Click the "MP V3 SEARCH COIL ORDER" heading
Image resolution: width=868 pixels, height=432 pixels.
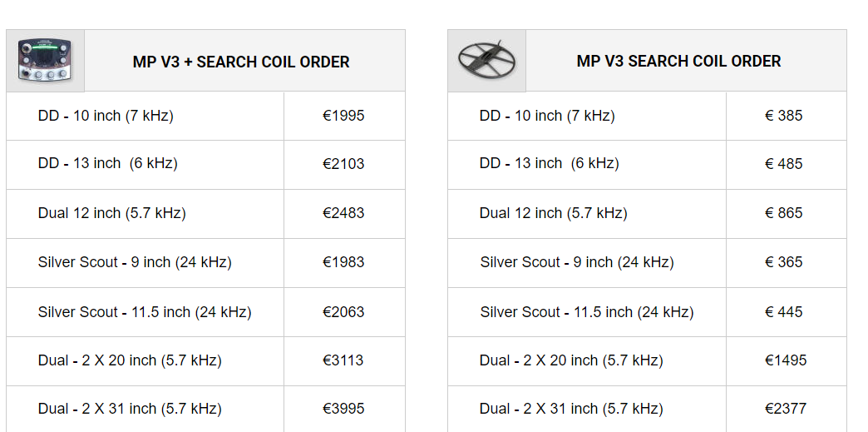(678, 62)
